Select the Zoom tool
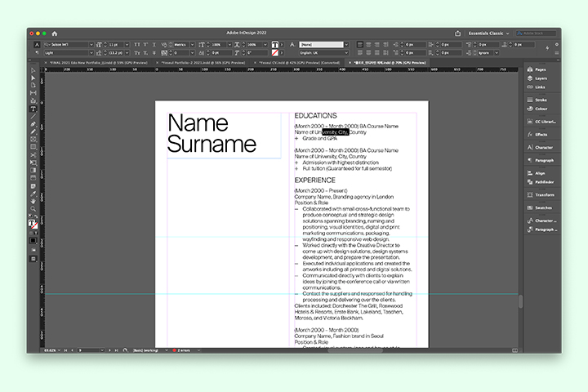 pyautogui.click(x=33, y=209)
